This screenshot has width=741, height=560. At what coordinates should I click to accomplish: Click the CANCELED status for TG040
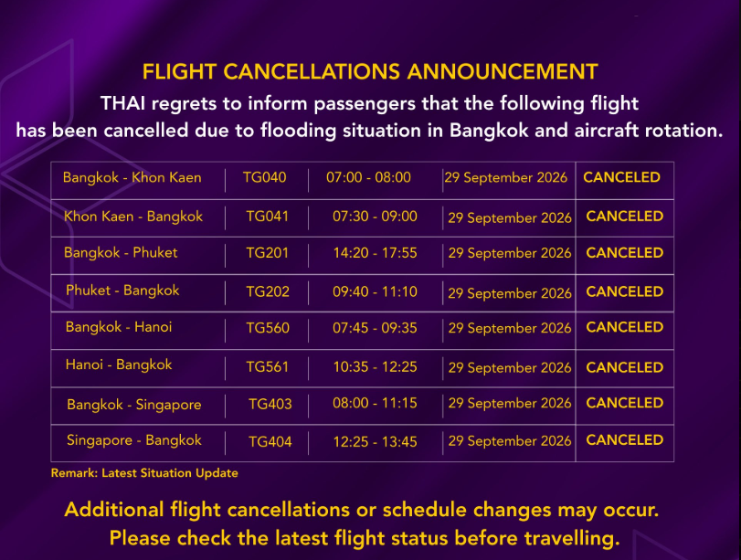(621, 177)
